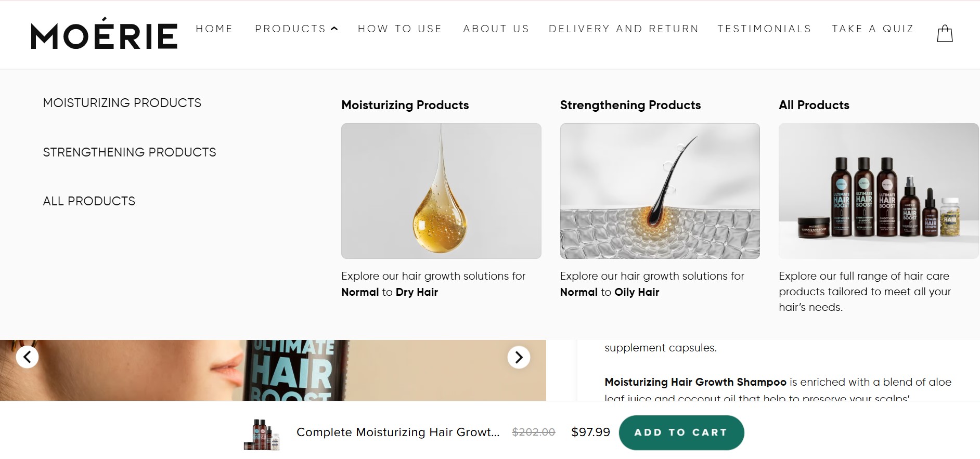Choose All Products in the sidebar list
The image size is (980, 459).
(89, 201)
